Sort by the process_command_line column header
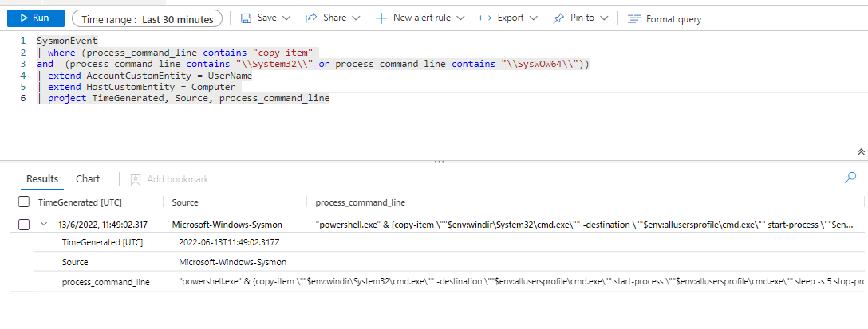Image resolution: width=868 pixels, height=329 pixels. coord(360,202)
